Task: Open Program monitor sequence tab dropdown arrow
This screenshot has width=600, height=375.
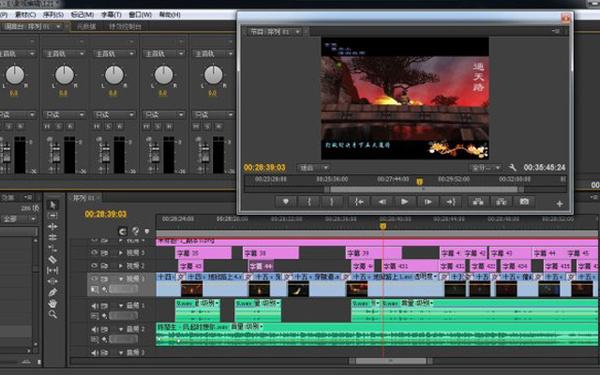Action: [x=297, y=32]
